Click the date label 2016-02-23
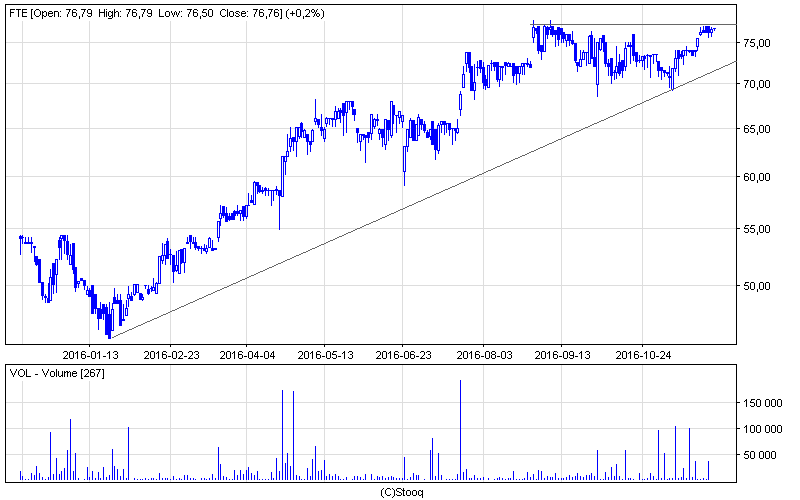This screenshot has height=500, width=800. pos(171,355)
